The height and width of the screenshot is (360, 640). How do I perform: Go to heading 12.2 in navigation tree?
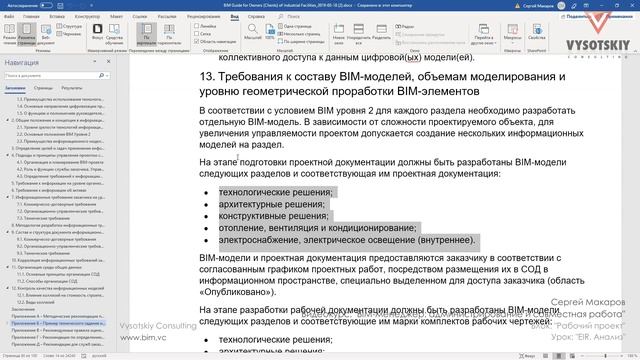(36, 302)
